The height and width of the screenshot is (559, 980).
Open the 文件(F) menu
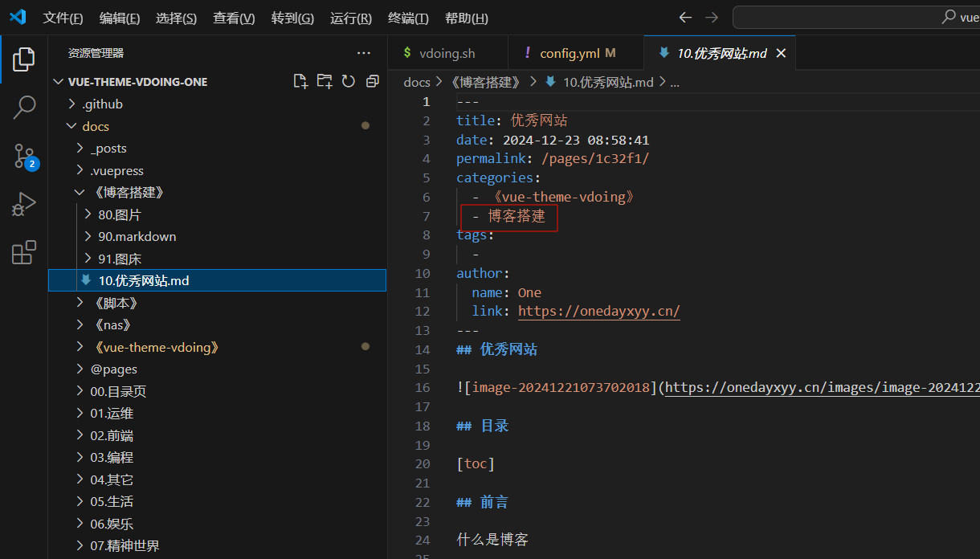tap(63, 18)
